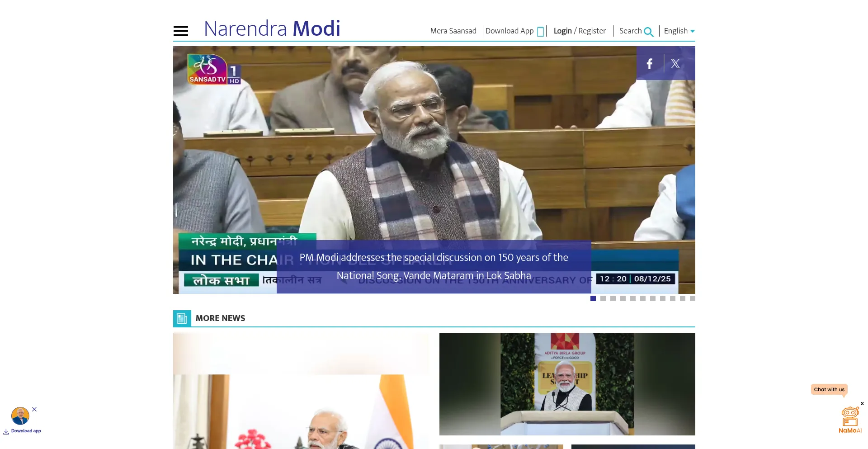Jump to the fifth carousel slide dot
The image size is (868, 449).
633,298
